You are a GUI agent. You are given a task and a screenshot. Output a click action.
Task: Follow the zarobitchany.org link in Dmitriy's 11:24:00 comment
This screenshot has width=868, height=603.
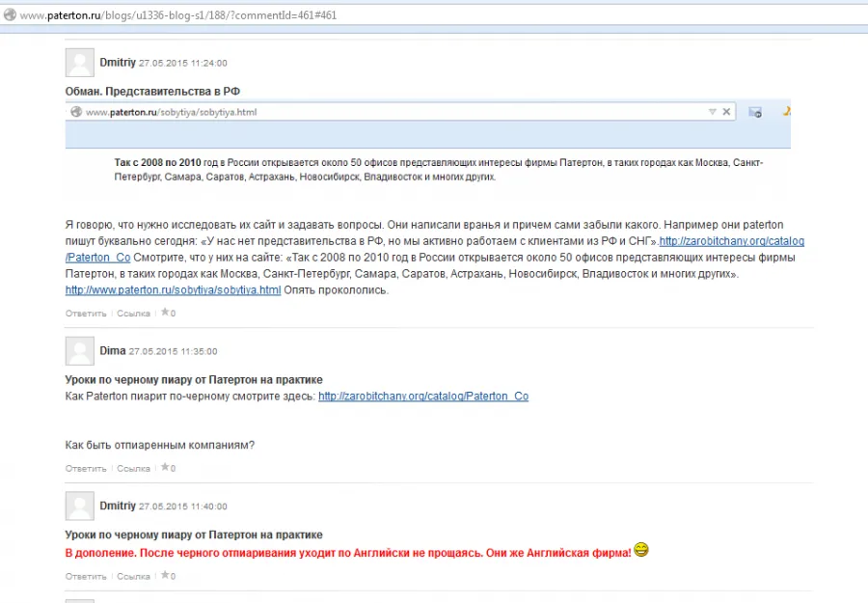pyautogui.click(x=731, y=241)
